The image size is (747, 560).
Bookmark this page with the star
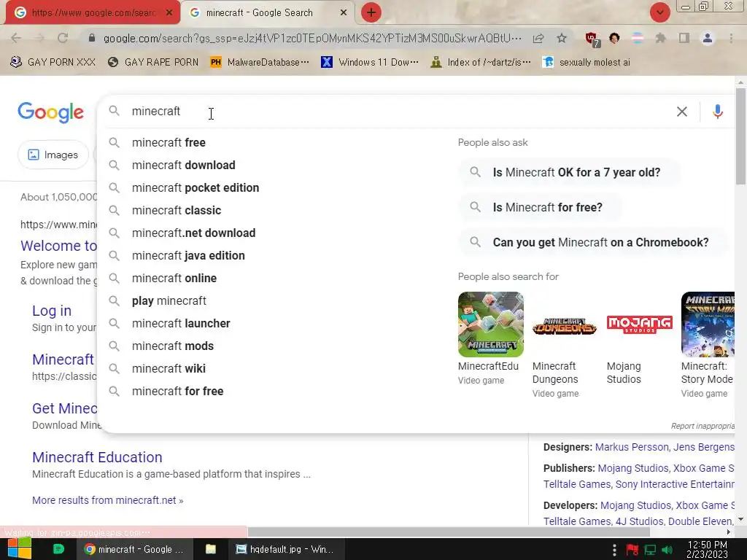click(x=562, y=38)
